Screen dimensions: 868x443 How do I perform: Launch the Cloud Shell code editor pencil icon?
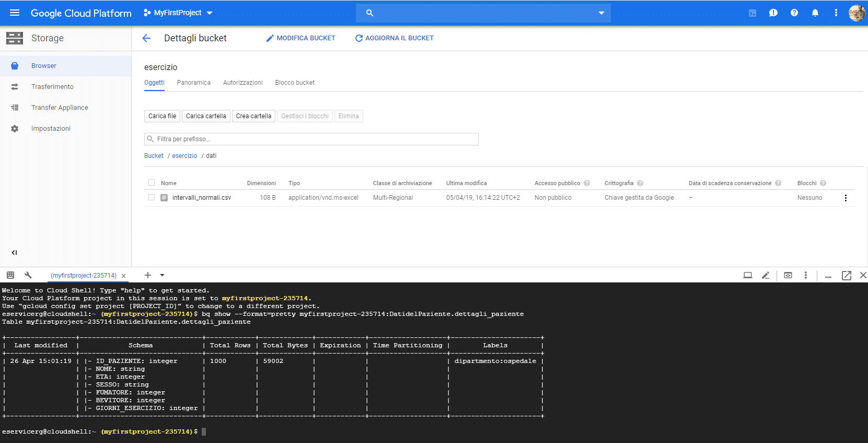tap(766, 275)
